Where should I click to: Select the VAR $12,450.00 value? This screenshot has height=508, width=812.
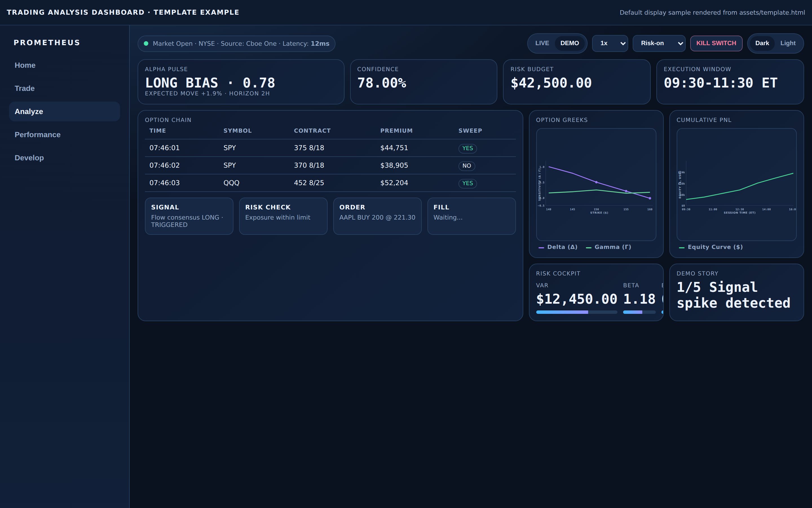point(577,299)
